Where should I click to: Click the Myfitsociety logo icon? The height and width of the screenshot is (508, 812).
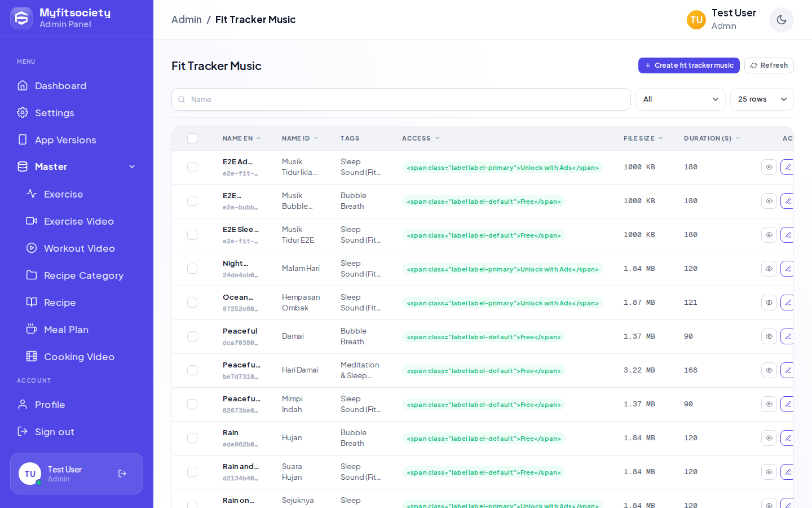point(21,18)
